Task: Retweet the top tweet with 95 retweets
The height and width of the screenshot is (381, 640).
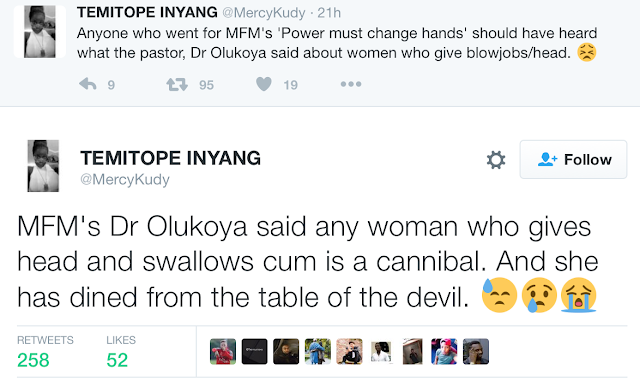Action: coord(177,85)
